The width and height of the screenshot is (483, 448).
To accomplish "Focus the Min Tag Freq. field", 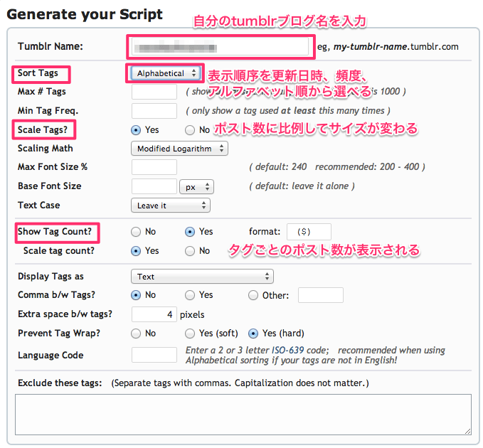I will (x=154, y=111).
